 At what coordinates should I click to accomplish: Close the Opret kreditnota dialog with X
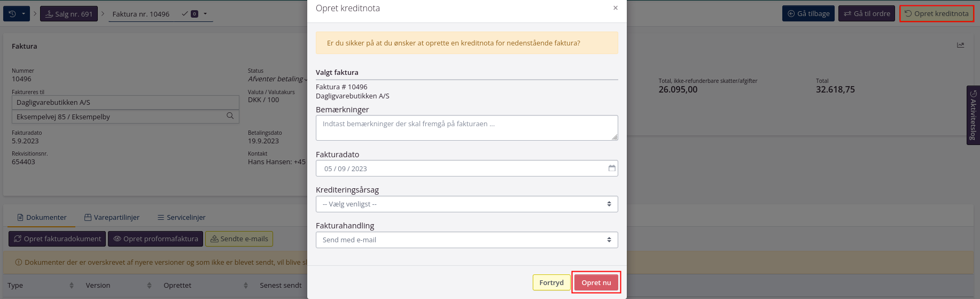pos(616,8)
